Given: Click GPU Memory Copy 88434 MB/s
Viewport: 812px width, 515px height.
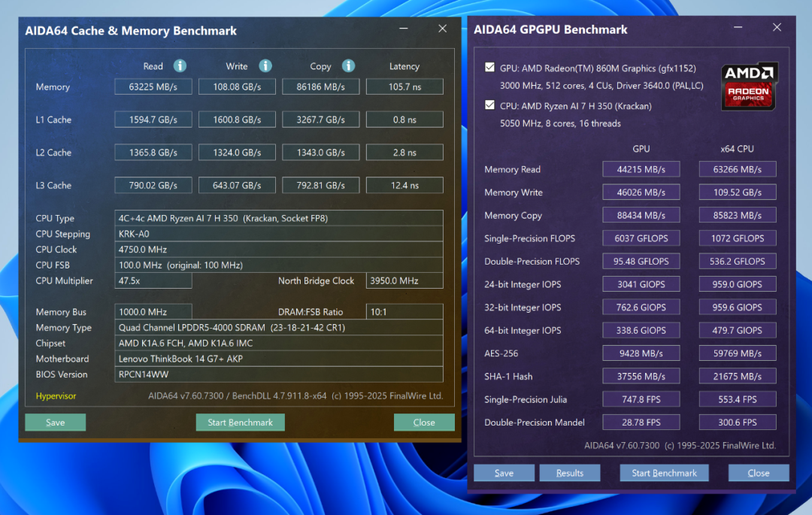Looking at the screenshot, I should (641, 215).
